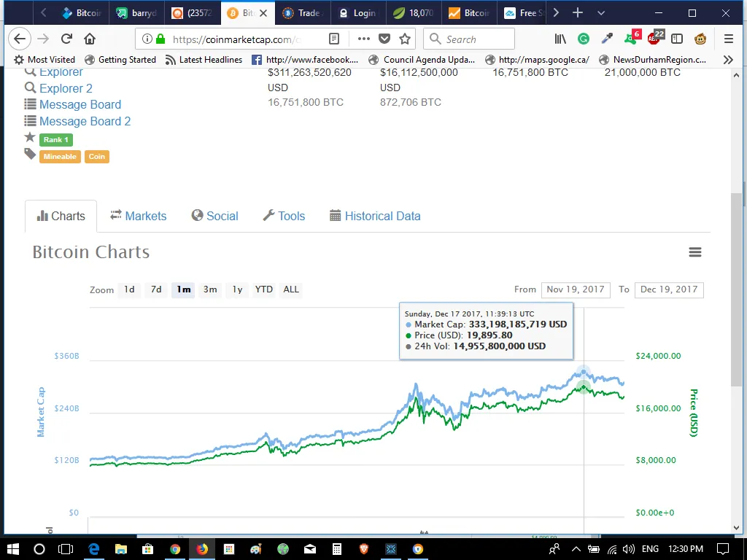Open the Message Board link
Viewport: 747px width, 560px height.
tap(80, 104)
